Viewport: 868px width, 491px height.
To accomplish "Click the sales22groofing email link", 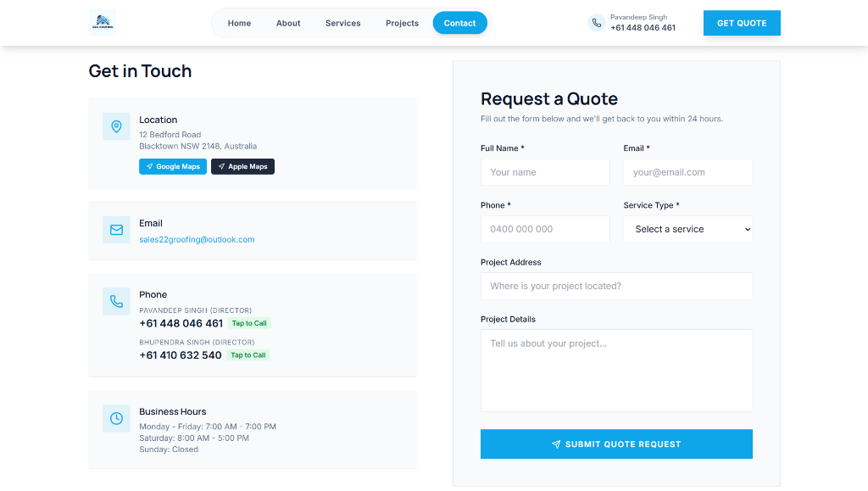I will tap(197, 239).
